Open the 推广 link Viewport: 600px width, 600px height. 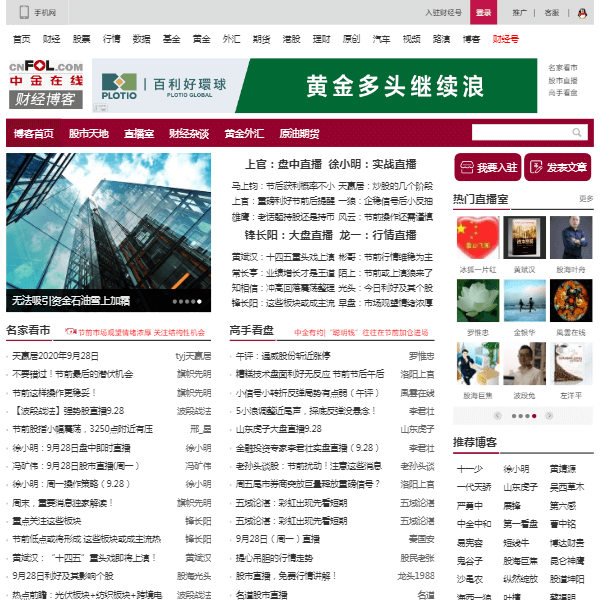point(519,13)
